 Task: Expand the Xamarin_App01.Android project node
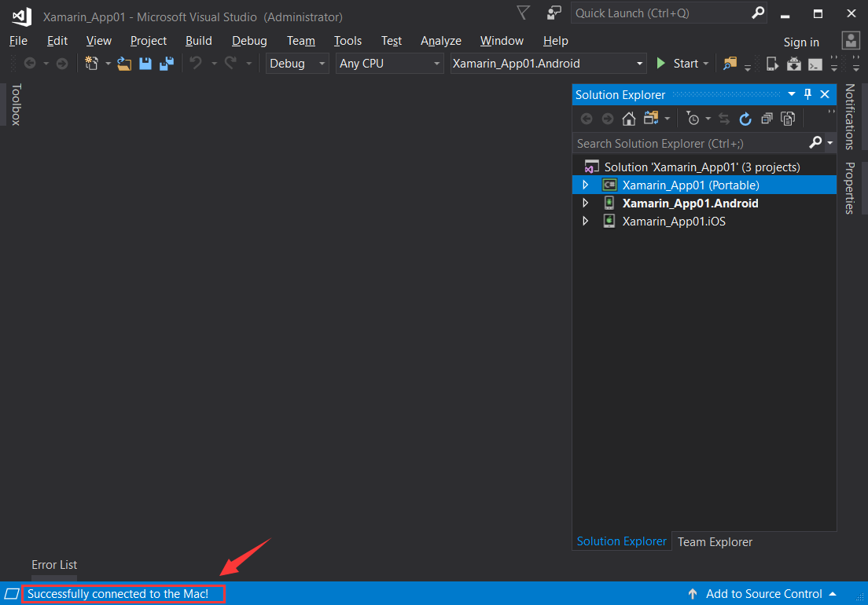coord(586,203)
